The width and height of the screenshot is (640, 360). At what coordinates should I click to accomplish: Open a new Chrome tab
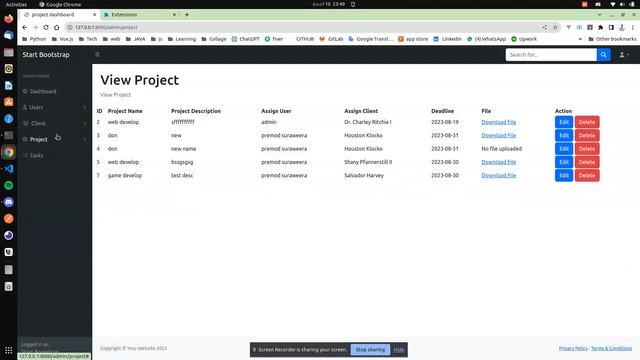[x=187, y=15]
